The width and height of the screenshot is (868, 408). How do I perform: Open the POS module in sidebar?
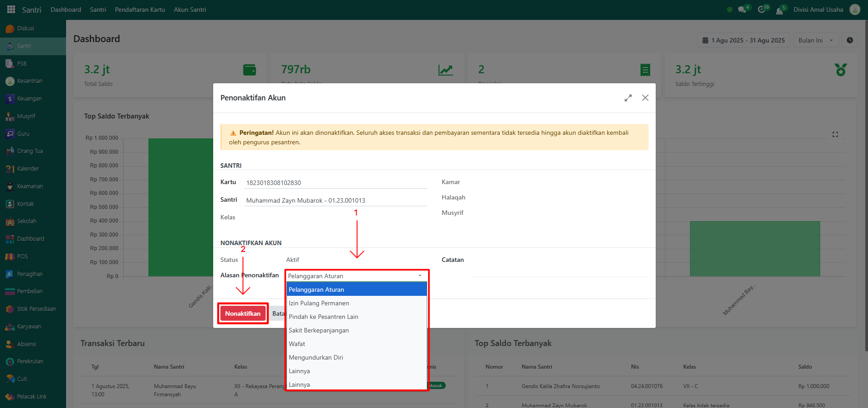click(22, 256)
